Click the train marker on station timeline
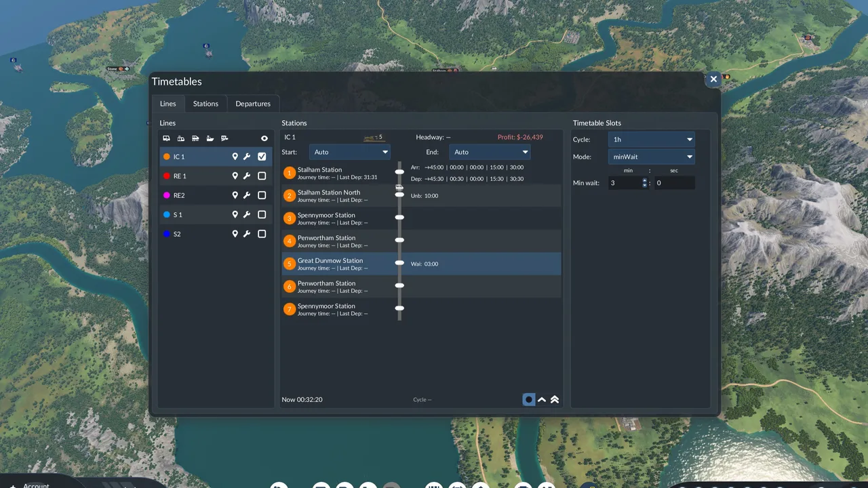Viewport: 868px width, 488px height. 399,187
